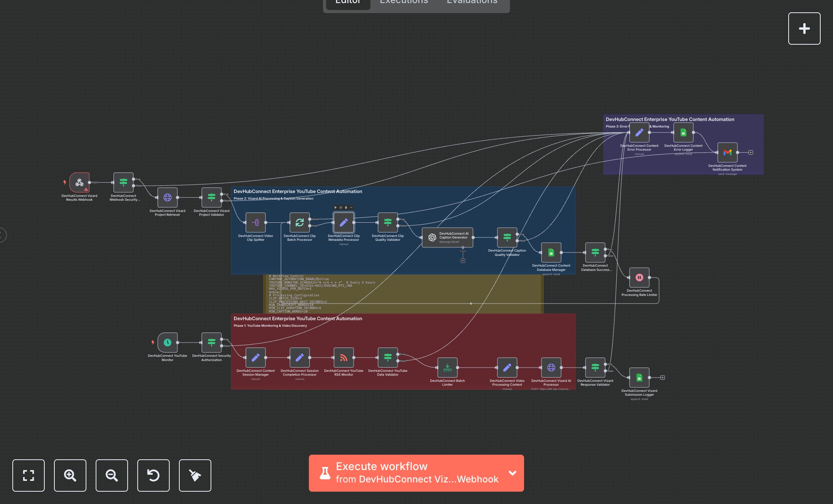
Task: Open the add node panel via top-right plus
Action: click(804, 28)
